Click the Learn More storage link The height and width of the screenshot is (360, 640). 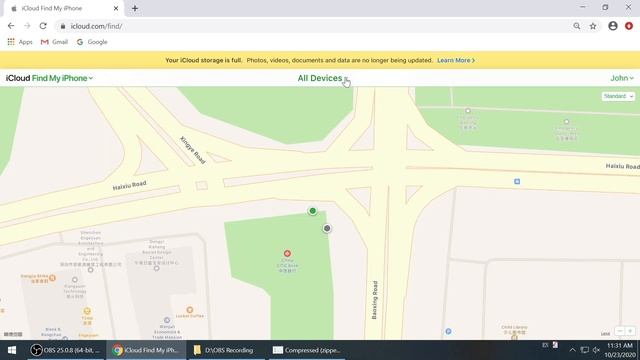click(456, 60)
